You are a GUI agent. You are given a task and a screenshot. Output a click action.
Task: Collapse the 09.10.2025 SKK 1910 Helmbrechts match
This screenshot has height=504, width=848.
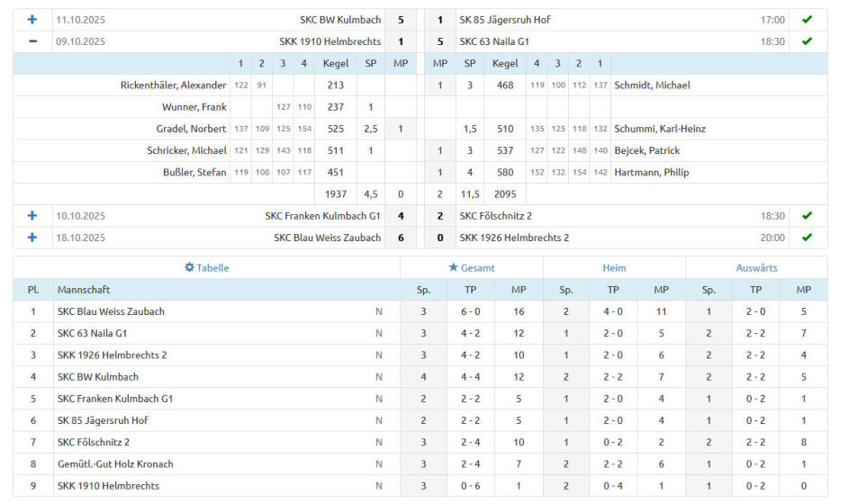(32, 41)
